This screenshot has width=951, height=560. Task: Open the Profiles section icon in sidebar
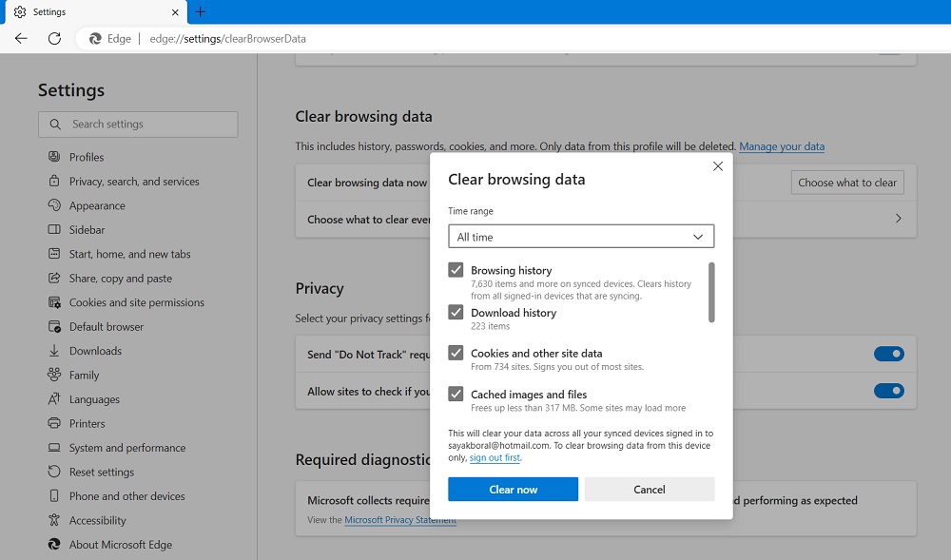pos(55,157)
